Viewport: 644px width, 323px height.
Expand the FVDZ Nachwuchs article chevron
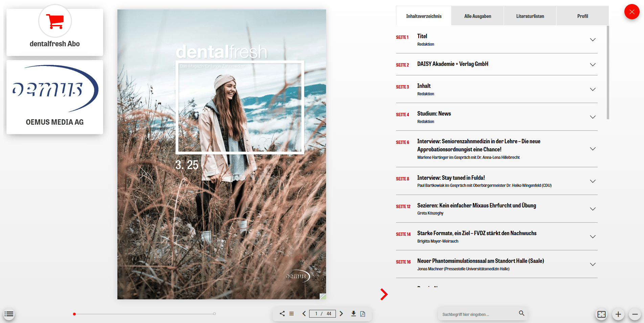click(x=593, y=237)
